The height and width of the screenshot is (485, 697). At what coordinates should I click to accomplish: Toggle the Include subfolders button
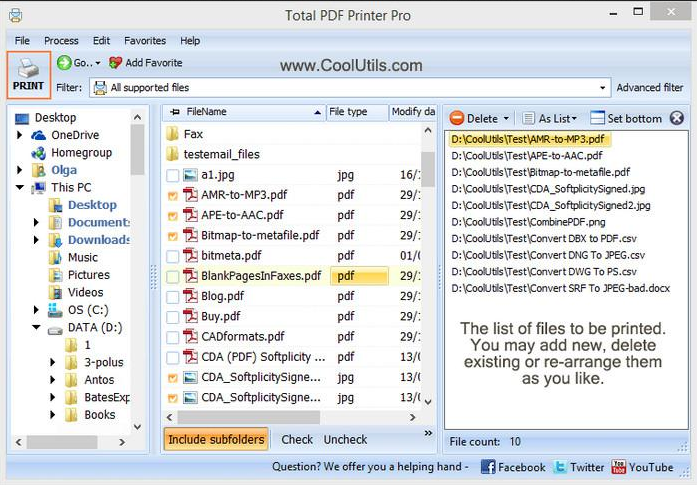pos(216,439)
